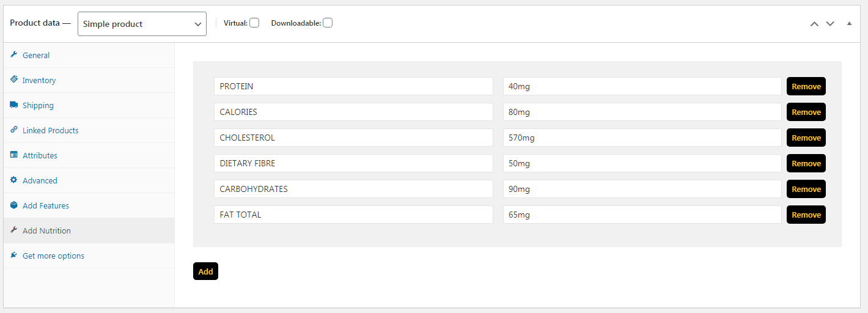Click the Add Features box icon
Viewport: 868px width, 313px height.
coord(14,205)
